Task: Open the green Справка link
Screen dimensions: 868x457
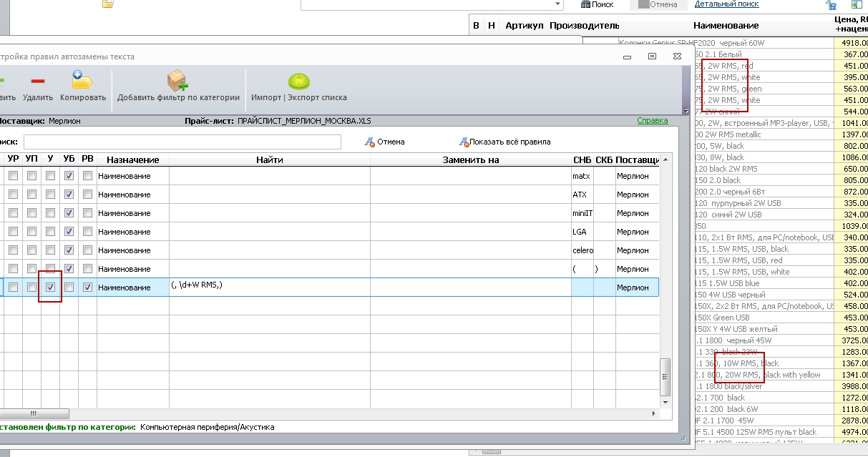Action: click(652, 121)
